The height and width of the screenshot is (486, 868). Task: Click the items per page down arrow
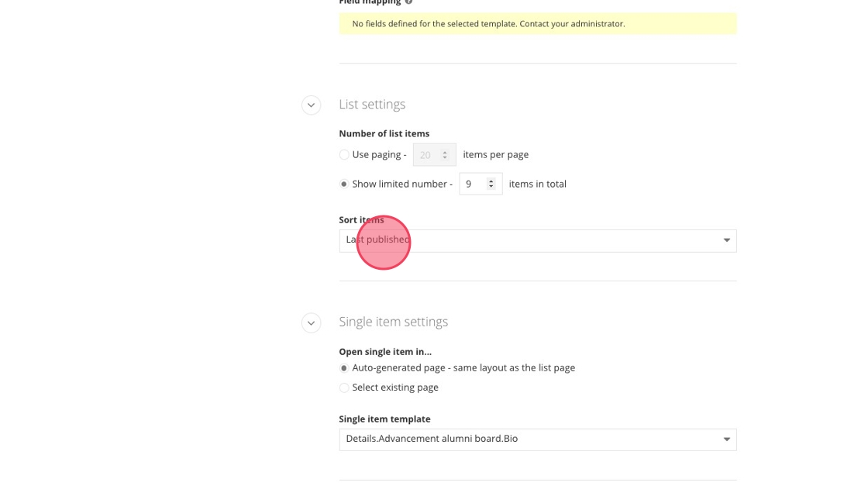(445, 158)
